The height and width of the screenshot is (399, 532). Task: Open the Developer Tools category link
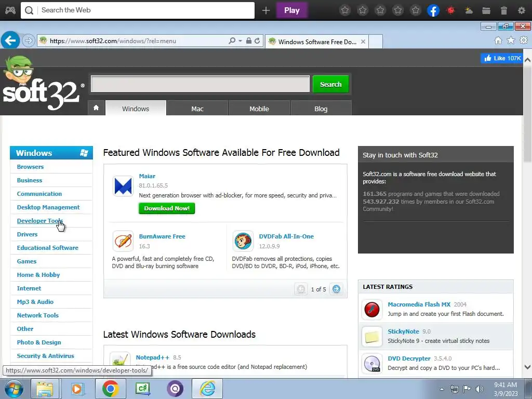[x=40, y=220]
